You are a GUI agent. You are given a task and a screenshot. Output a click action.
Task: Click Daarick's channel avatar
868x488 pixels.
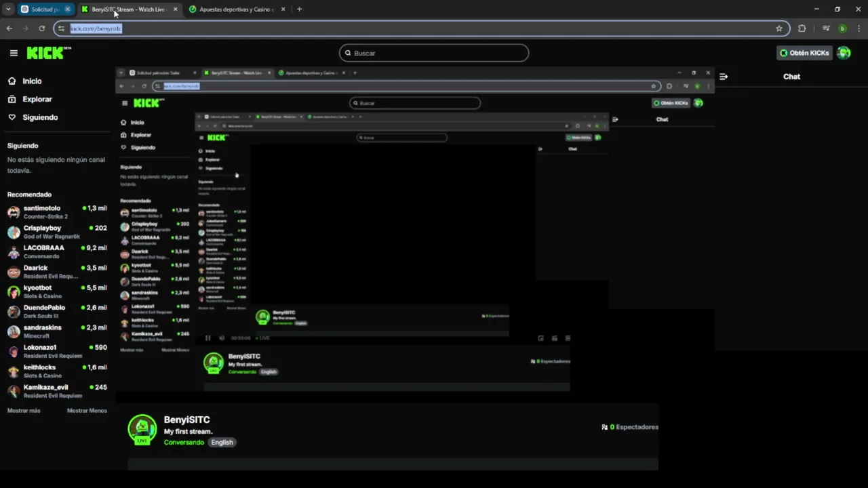click(14, 272)
